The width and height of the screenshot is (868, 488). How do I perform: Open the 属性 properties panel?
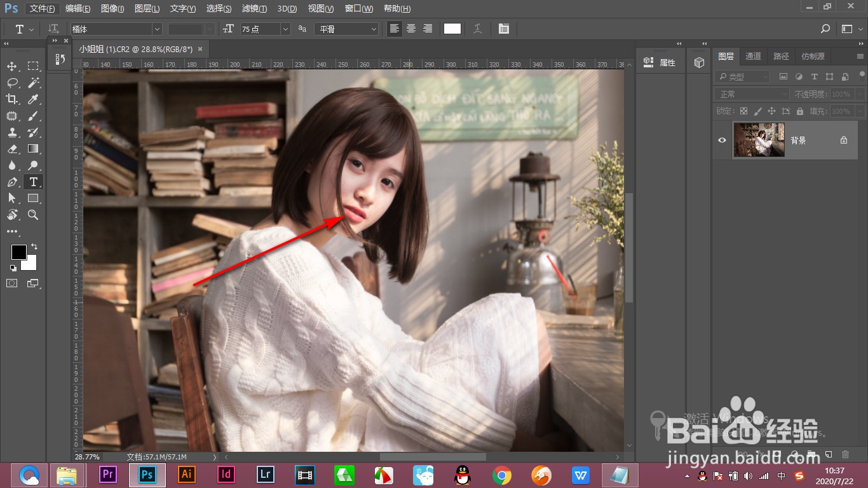click(660, 62)
